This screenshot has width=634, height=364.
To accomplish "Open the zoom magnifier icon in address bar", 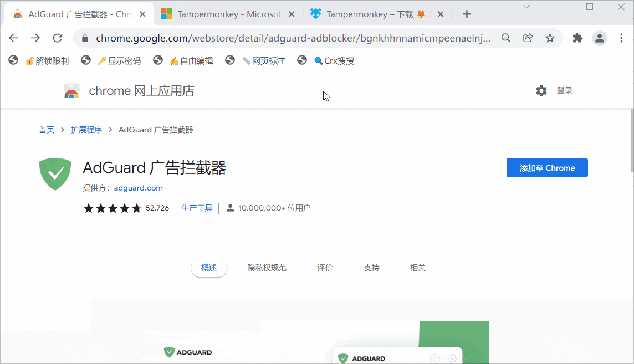I will point(505,38).
